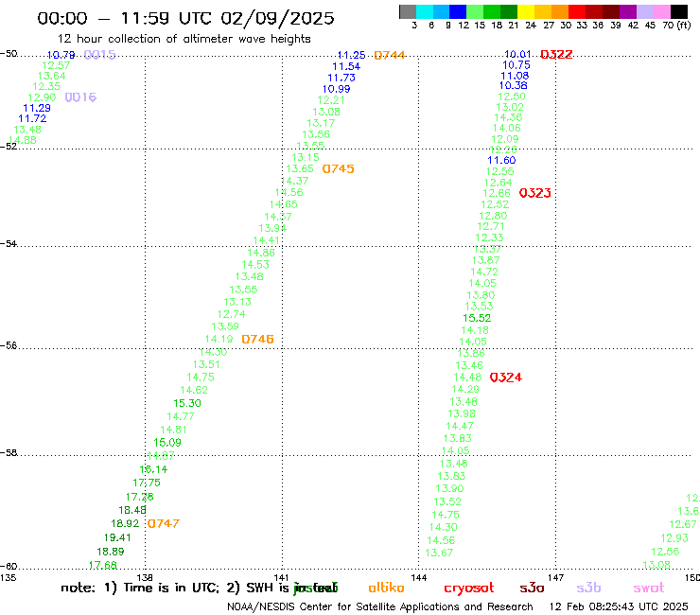Click the blue wave height value 10.99
This screenshot has height=615, width=700.
[x=336, y=89]
